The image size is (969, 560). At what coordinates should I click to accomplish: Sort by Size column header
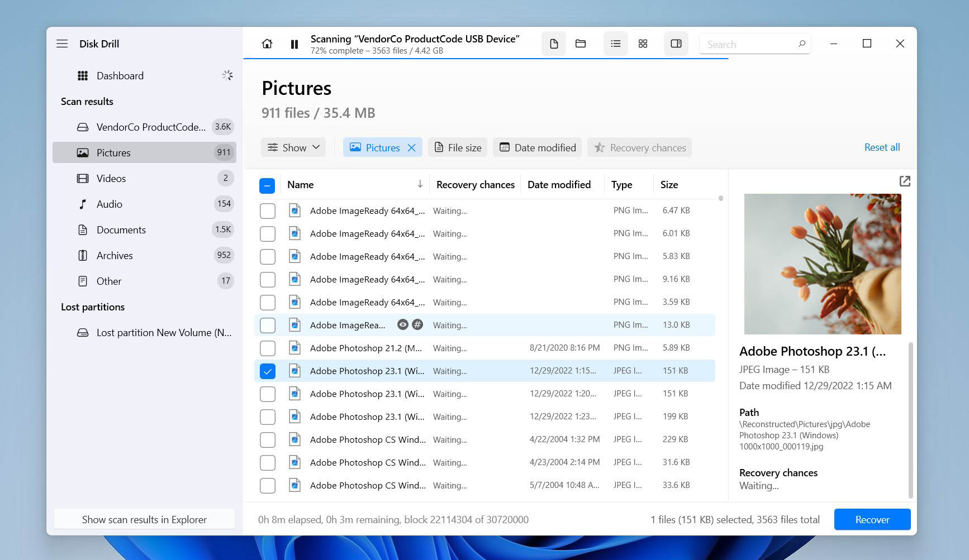point(669,184)
